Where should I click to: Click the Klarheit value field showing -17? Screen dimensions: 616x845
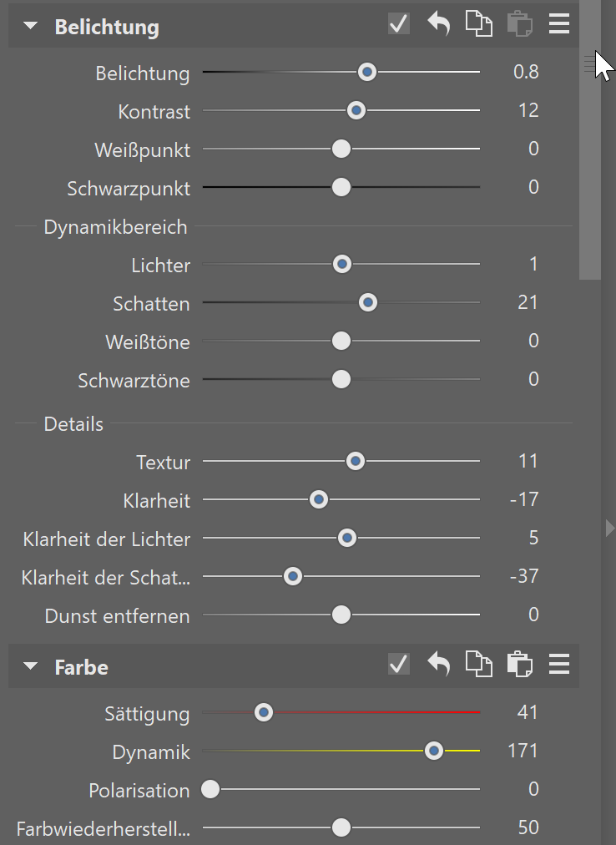pyautogui.click(x=524, y=499)
